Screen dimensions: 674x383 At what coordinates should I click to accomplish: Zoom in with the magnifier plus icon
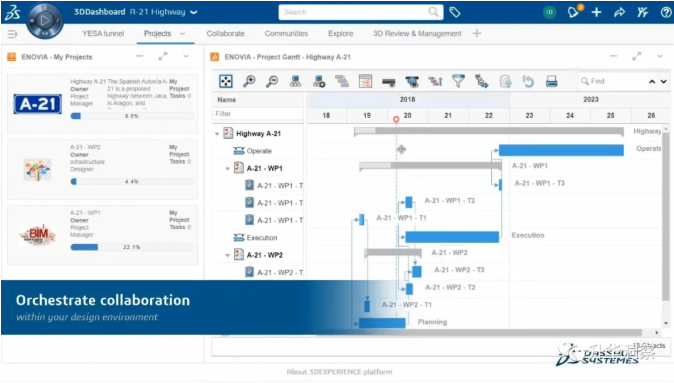click(249, 81)
